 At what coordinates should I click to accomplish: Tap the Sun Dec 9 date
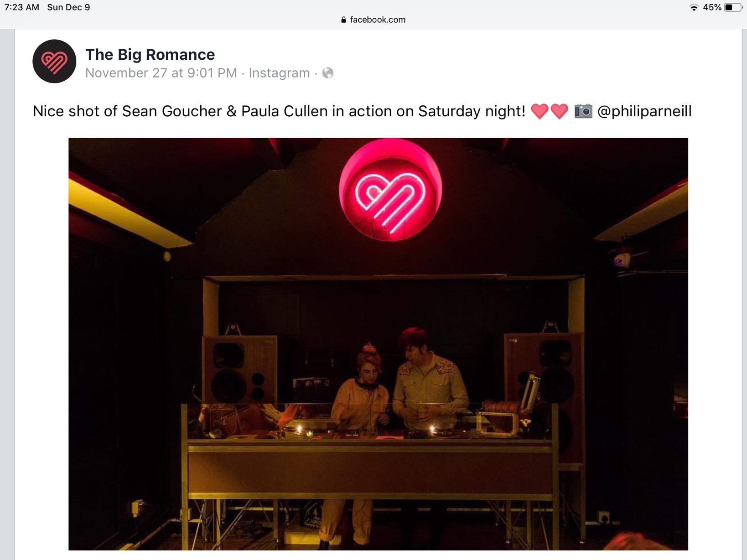(x=68, y=7)
